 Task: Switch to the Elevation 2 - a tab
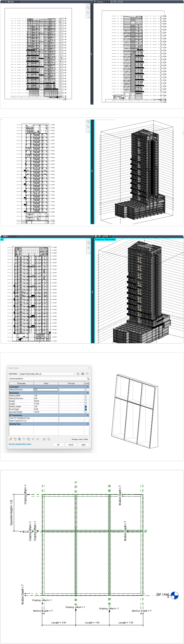pyautogui.click(x=102, y=2)
